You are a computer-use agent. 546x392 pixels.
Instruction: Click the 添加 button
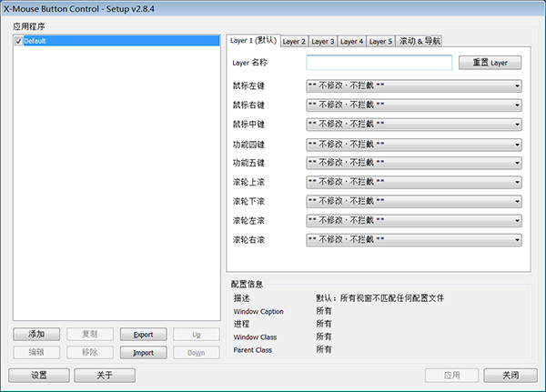36,334
